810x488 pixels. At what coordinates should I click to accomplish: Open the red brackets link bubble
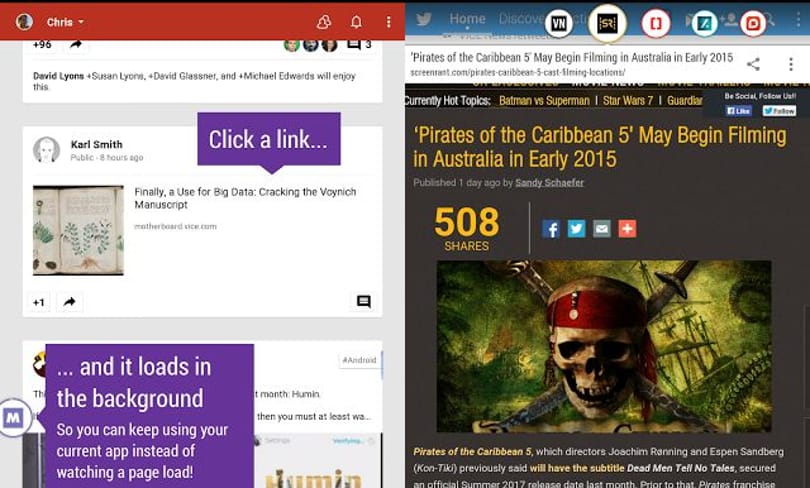656,23
